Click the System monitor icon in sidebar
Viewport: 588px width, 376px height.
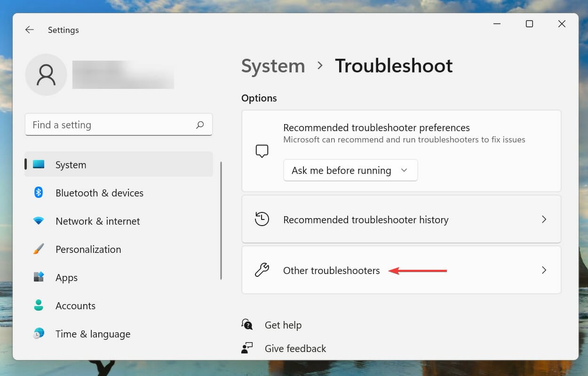[39, 164]
